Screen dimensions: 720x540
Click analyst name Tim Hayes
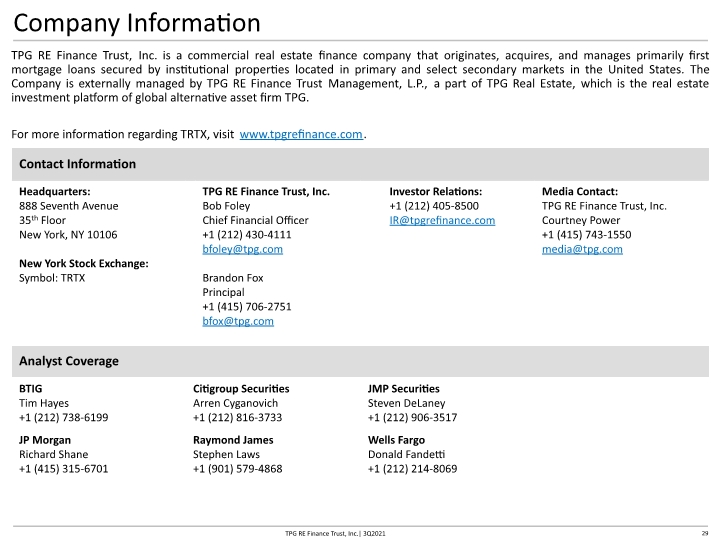point(44,403)
